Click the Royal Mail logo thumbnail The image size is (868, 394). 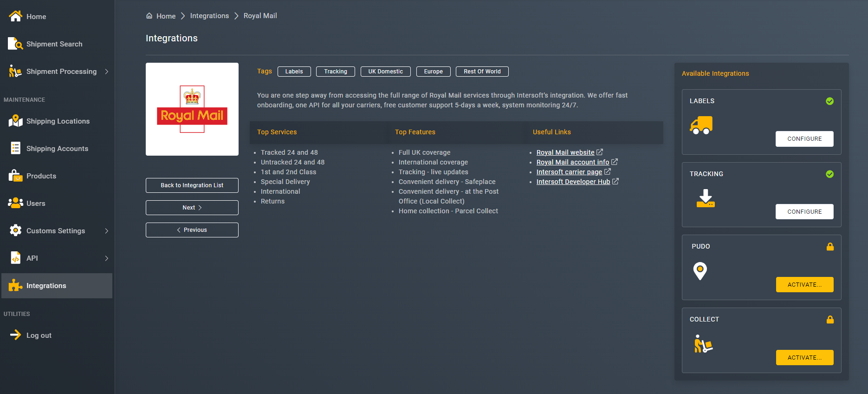click(x=192, y=109)
